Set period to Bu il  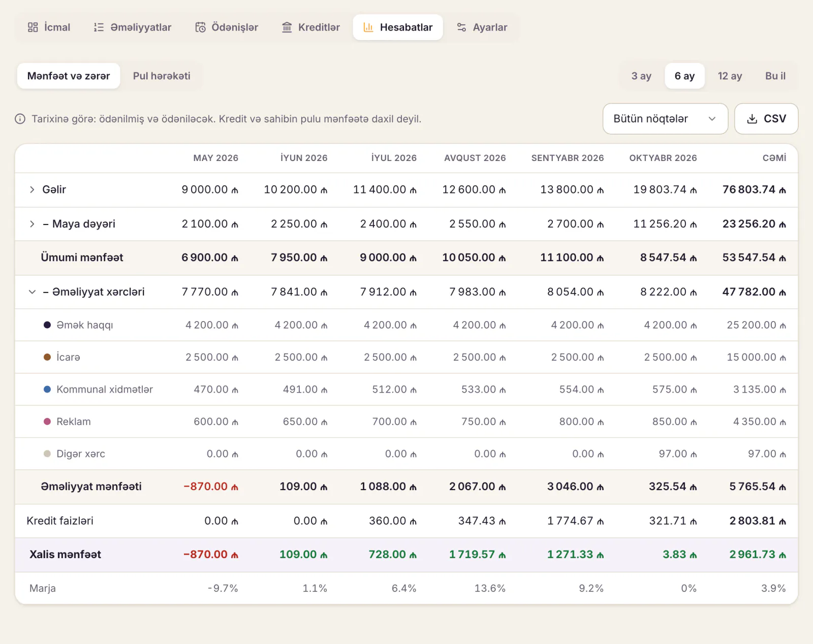click(x=775, y=76)
